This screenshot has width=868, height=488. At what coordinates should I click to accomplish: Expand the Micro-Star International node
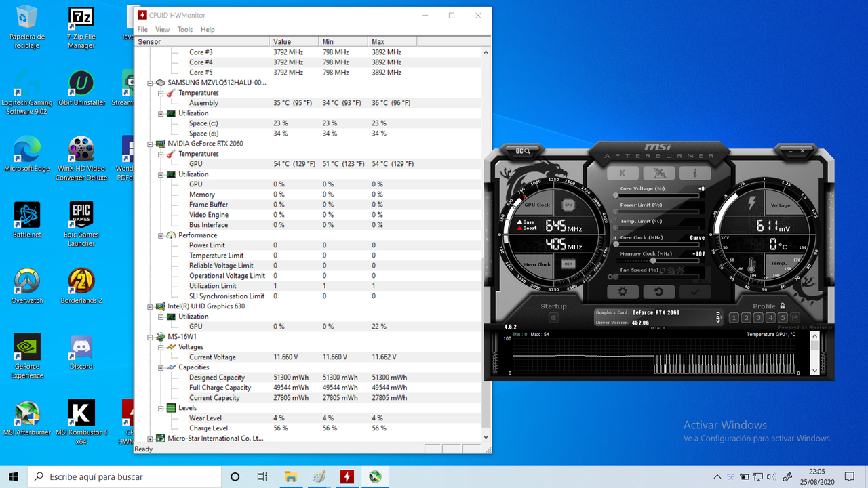click(151, 439)
